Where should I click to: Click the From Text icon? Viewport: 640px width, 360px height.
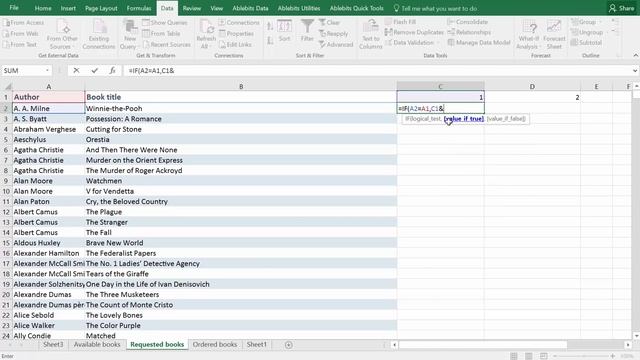pyautogui.click(x=20, y=44)
